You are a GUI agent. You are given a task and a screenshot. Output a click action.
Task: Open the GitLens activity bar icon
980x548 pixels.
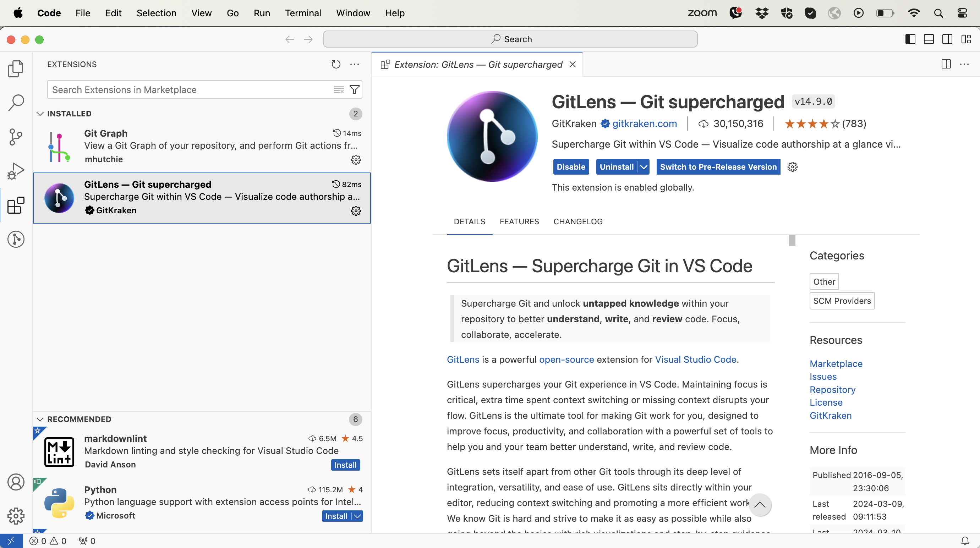16,239
